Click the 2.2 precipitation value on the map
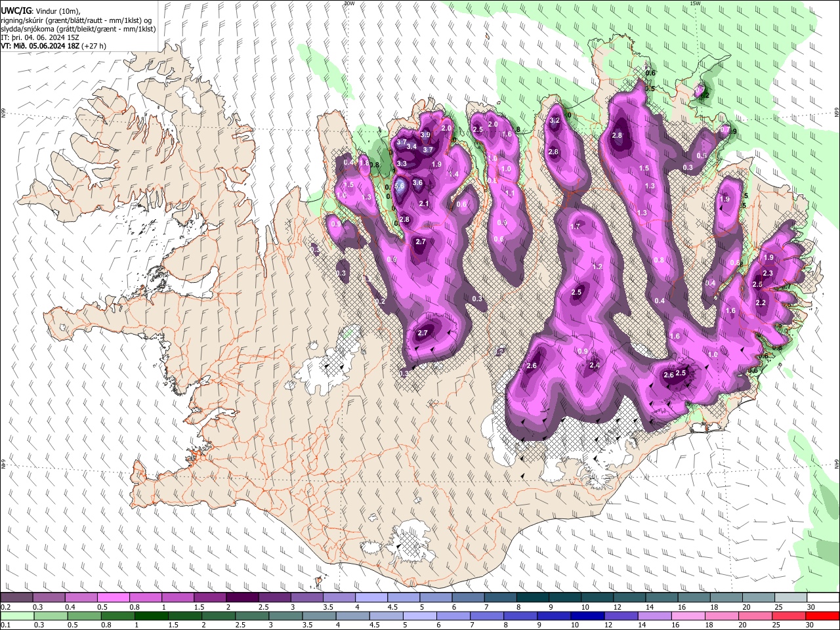Screen dimensions: 840x630 tap(761, 303)
